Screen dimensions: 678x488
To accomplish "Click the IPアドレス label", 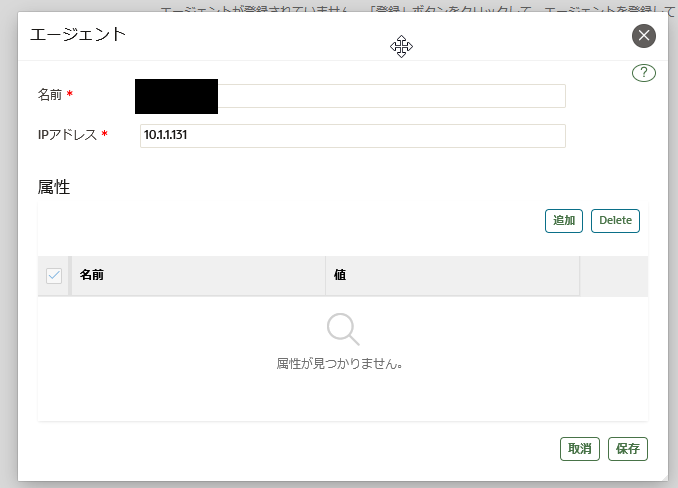I will (x=67, y=135).
